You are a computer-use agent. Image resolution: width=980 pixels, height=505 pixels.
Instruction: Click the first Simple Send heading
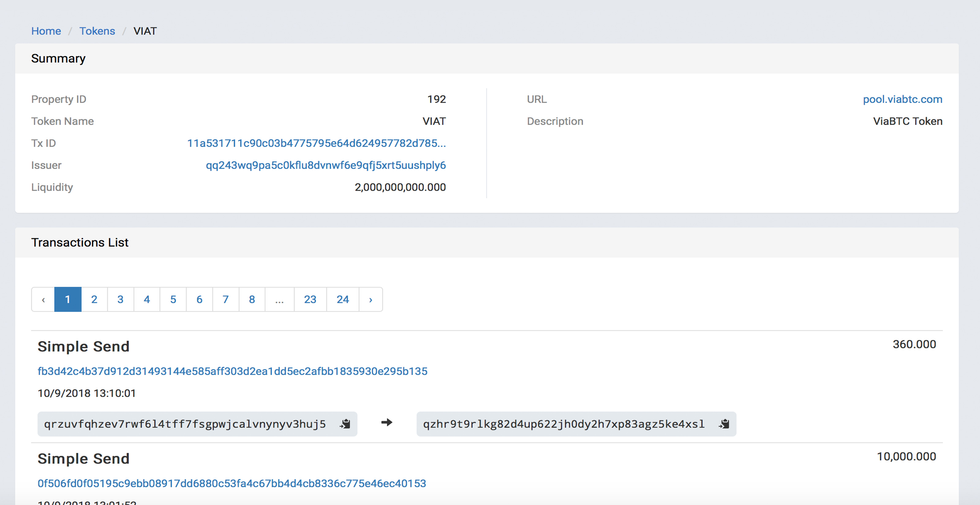click(84, 346)
